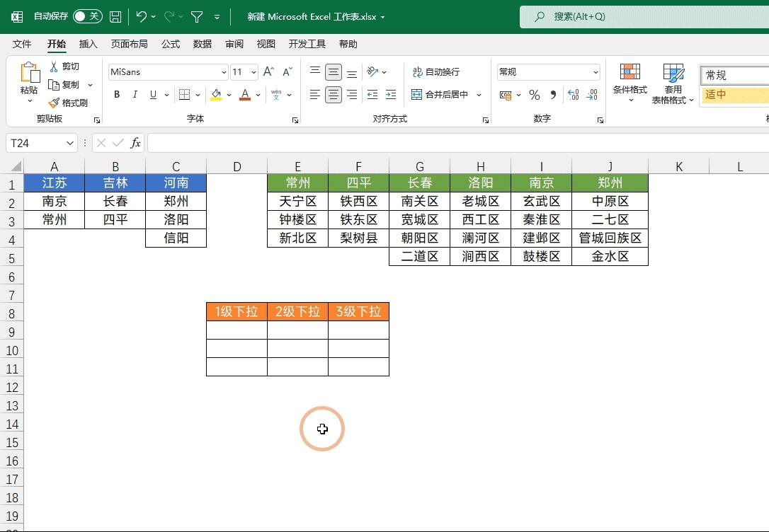
Task: Switch to the 数据 ribbon tab
Action: [202, 43]
